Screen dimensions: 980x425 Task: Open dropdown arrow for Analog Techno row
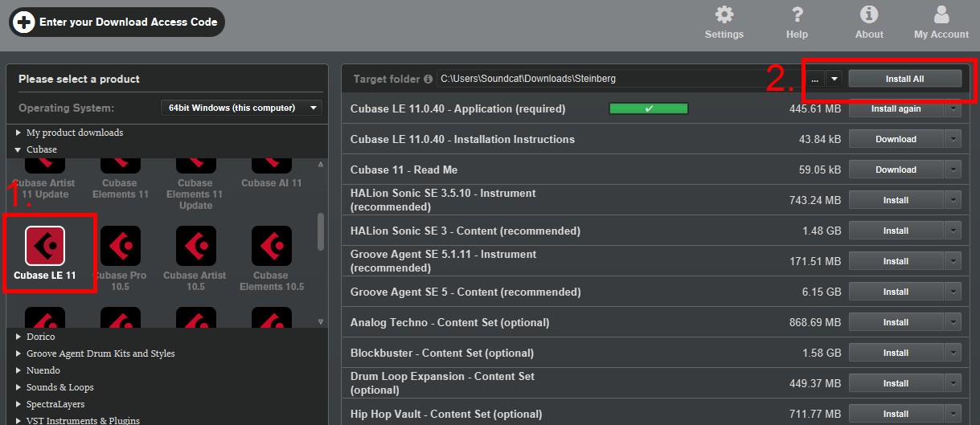pos(953,322)
